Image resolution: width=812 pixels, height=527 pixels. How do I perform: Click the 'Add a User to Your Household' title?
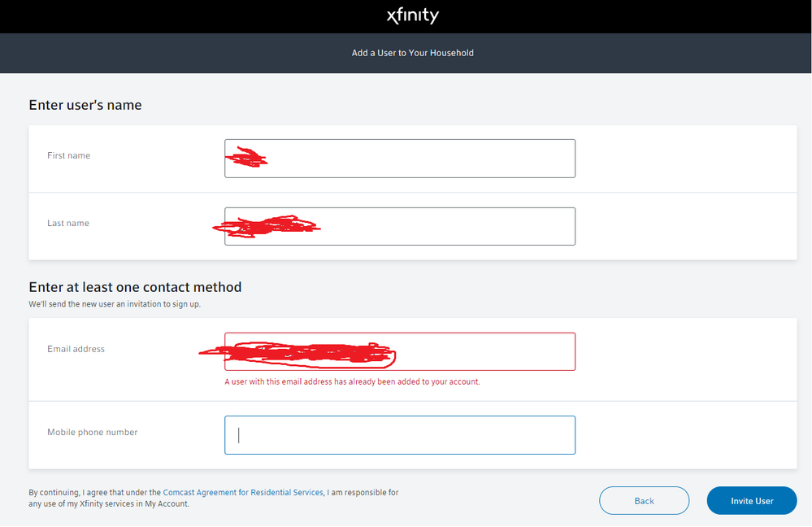point(412,53)
